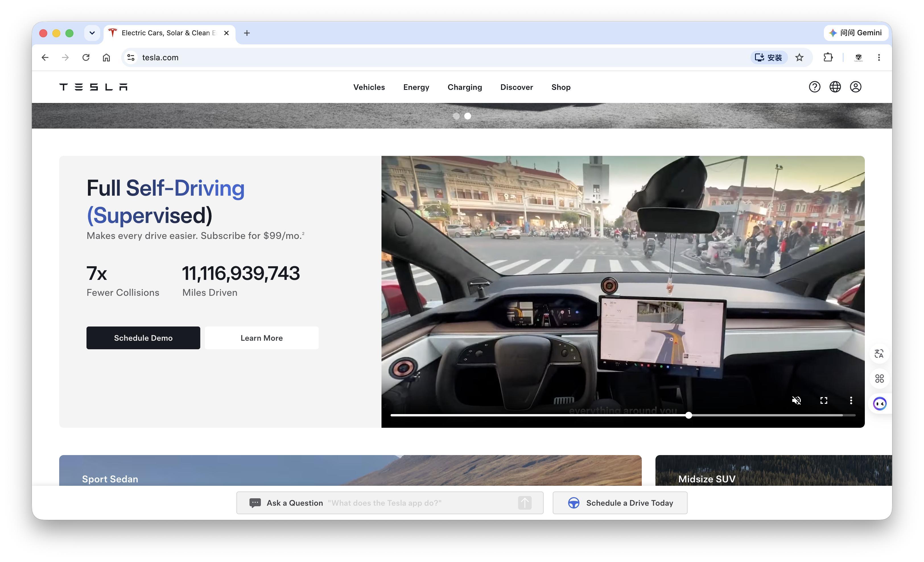
Task: Click the apps grid icon in the side floating bar
Action: point(879,379)
